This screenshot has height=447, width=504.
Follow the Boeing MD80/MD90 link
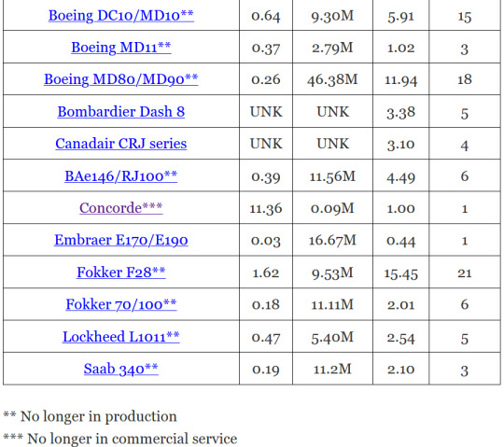120,79
